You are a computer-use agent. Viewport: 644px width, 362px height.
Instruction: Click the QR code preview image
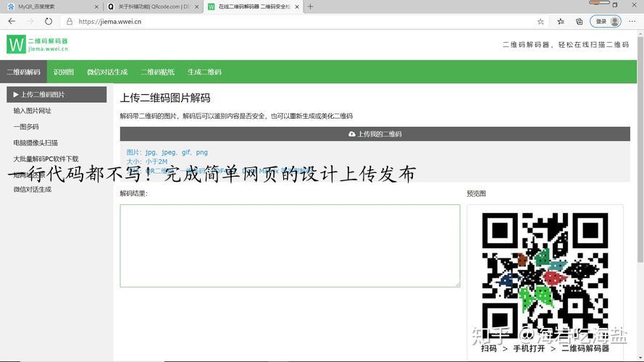(x=545, y=275)
